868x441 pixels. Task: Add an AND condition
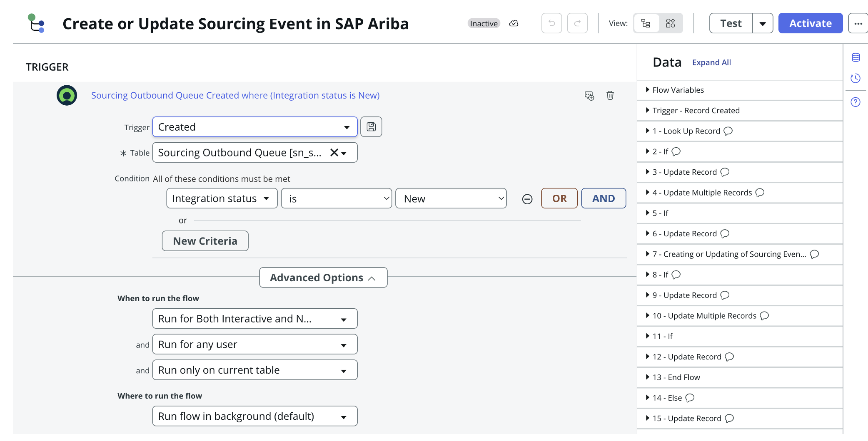click(604, 198)
